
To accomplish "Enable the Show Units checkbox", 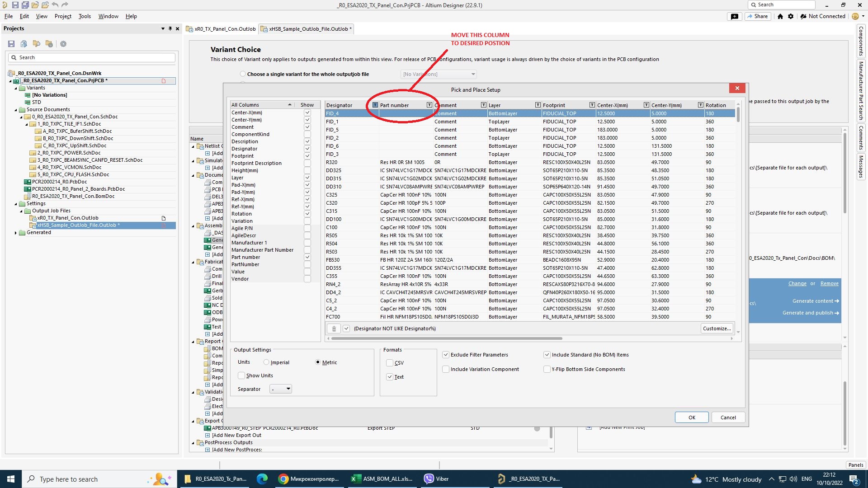I will coord(241,375).
